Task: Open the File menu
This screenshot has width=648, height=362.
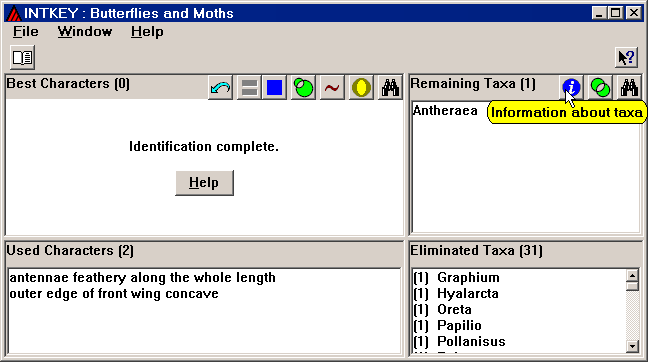Action: (x=26, y=32)
